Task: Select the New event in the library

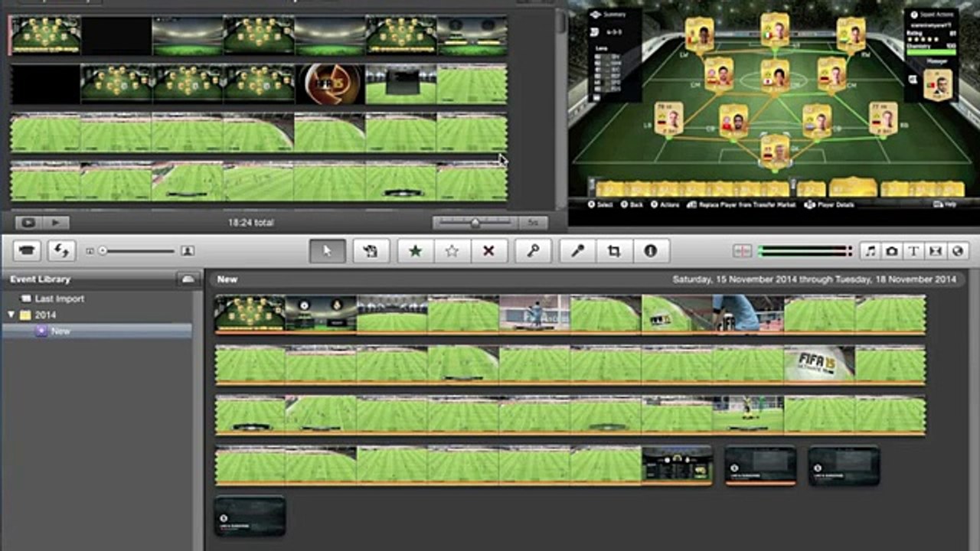Action: point(60,331)
